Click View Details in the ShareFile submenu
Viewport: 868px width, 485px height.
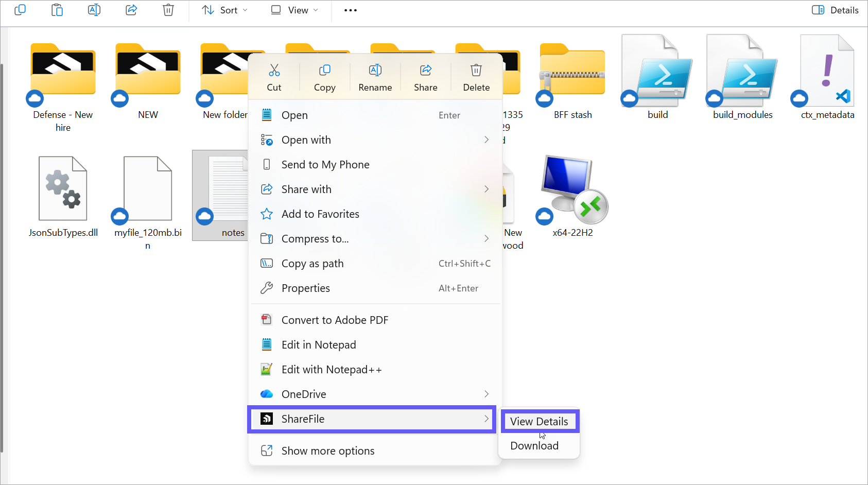pyautogui.click(x=540, y=421)
